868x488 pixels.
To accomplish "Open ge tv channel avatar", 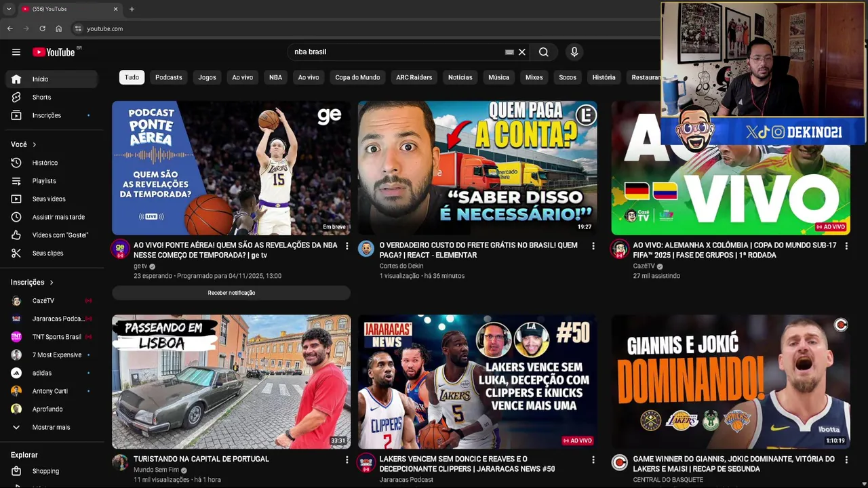I will (120, 249).
